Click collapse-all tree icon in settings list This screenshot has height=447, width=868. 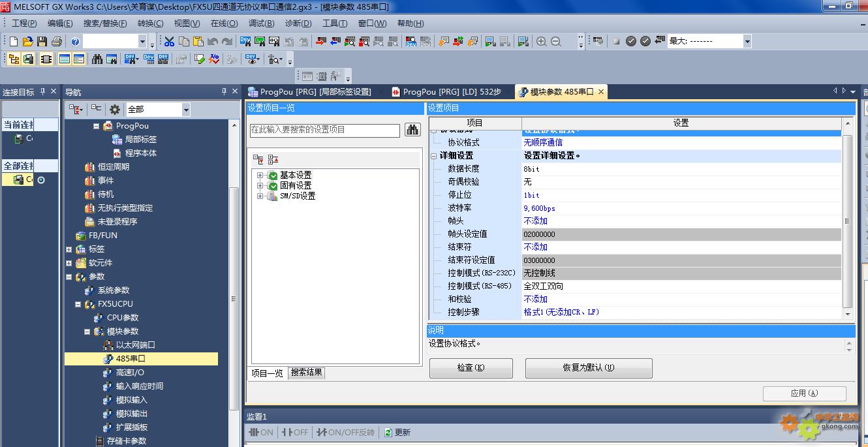(273, 159)
